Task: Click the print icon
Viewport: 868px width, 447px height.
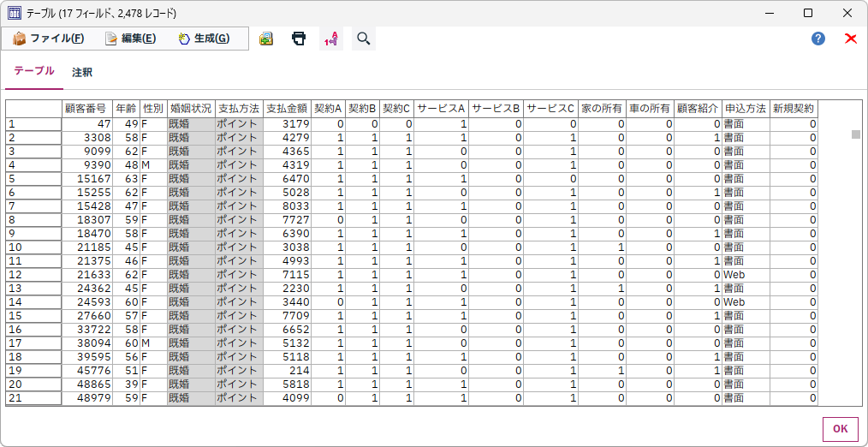Action: pyautogui.click(x=299, y=39)
